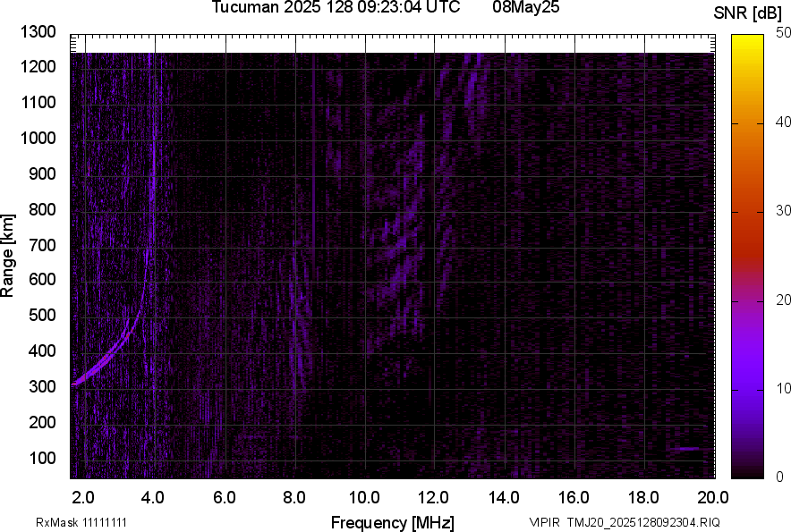Viewport: 791px width, 532px height.
Task: Click the frequency tick label 16.0
Action: tap(574, 498)
